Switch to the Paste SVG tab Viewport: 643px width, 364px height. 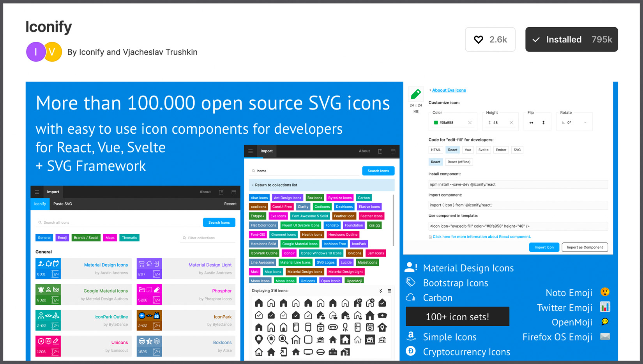[x=63, y=204]
